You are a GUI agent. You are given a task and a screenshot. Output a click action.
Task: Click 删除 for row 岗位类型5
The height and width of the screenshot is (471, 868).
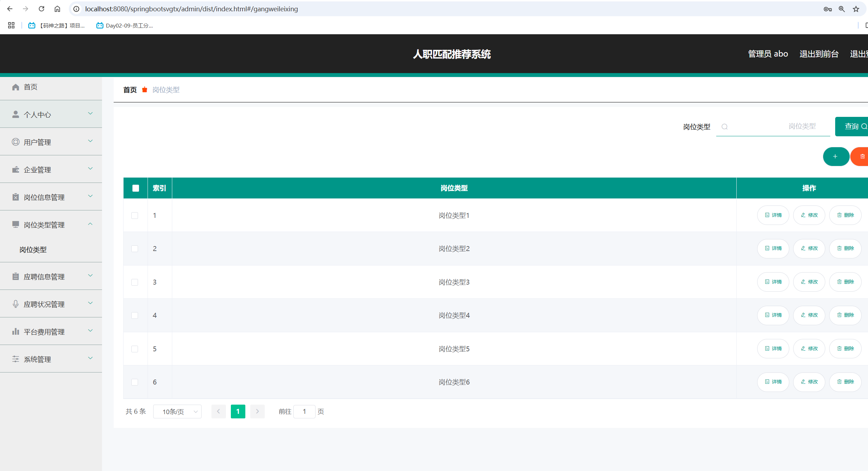tap(845, 348)
